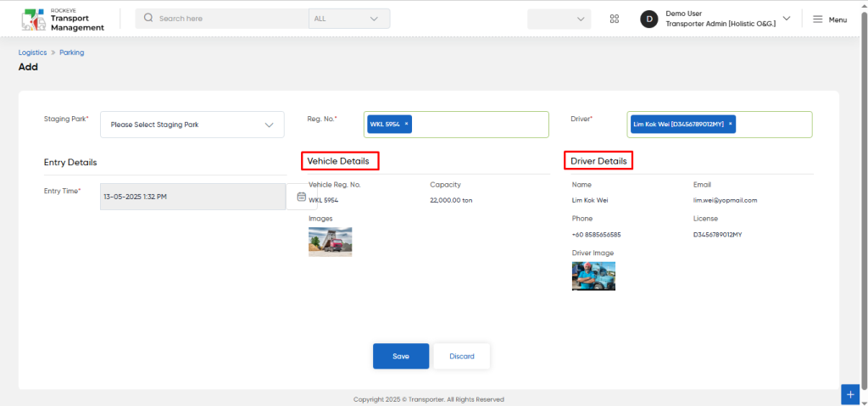
Task: Remove the Lim Kok Wei driver tag
Action: coord(730,124)
